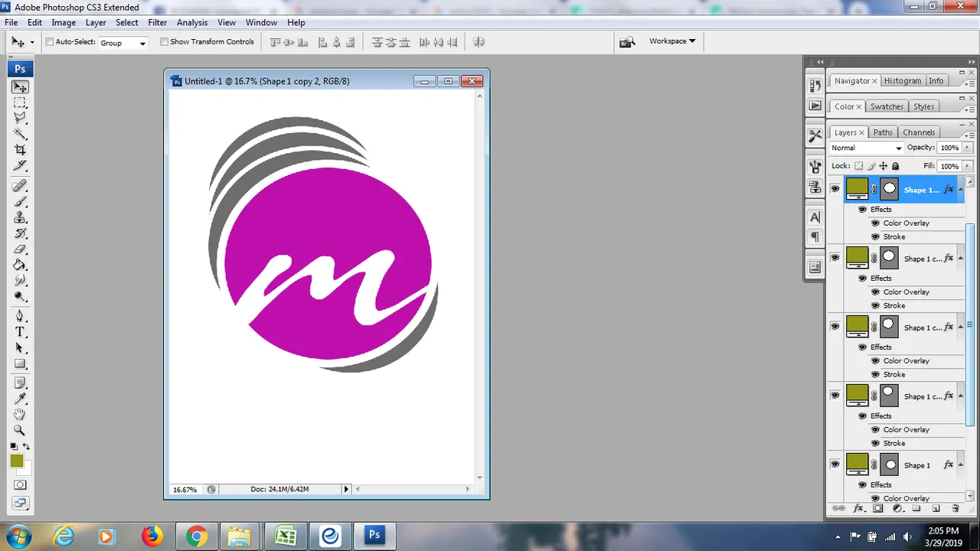Open the Workspace dropdown

(672, 41)
